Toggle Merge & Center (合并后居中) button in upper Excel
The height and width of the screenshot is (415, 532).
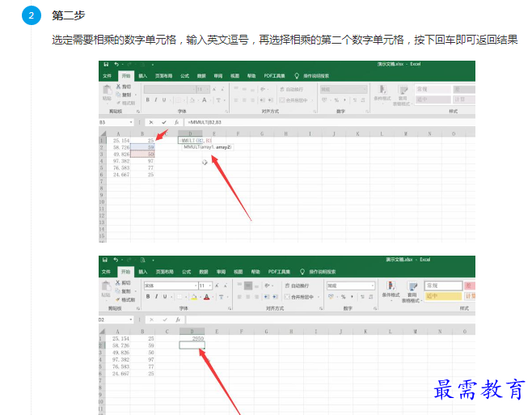pos(293,100)
